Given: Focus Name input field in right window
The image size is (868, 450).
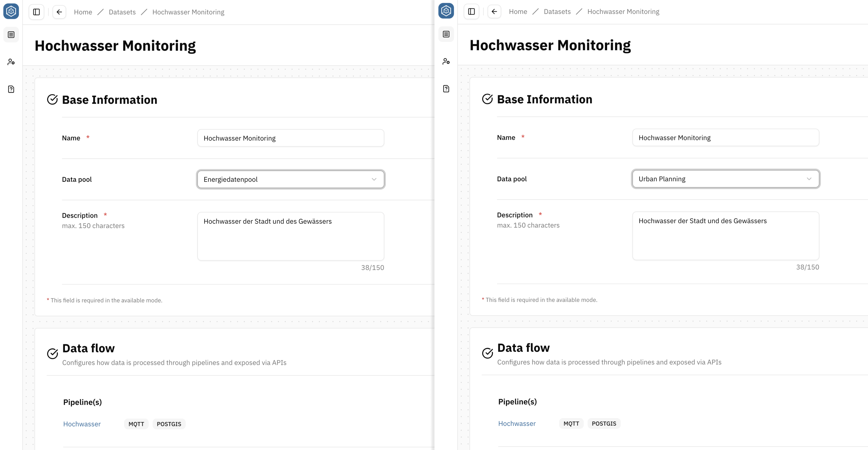Looking at the screenshot, I should point(725,137).
